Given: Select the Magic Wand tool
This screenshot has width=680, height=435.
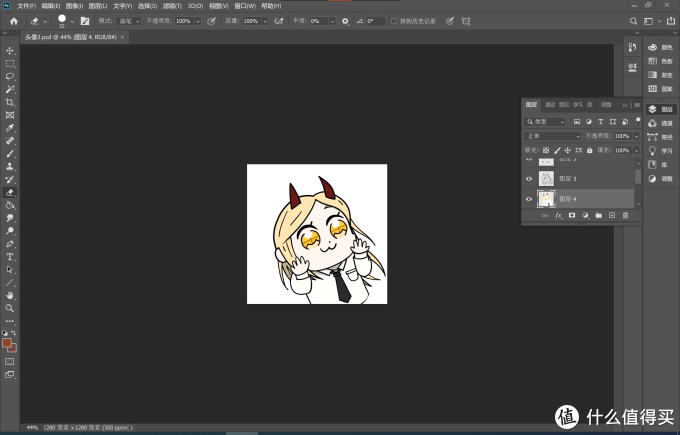Looking at the screenshot, I should click(10, 89).
